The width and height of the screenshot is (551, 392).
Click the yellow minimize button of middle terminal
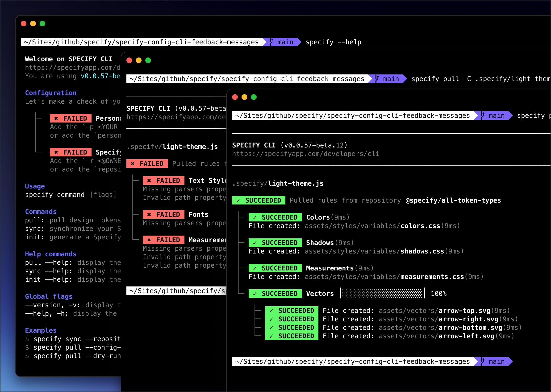click(138, 60)
